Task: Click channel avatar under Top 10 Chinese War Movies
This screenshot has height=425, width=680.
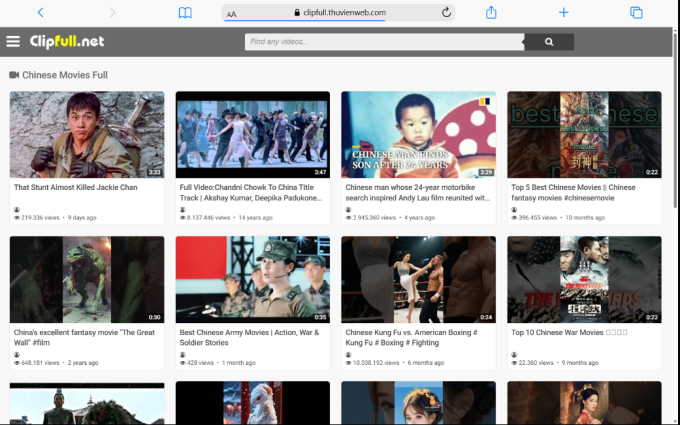Action: 514,355
